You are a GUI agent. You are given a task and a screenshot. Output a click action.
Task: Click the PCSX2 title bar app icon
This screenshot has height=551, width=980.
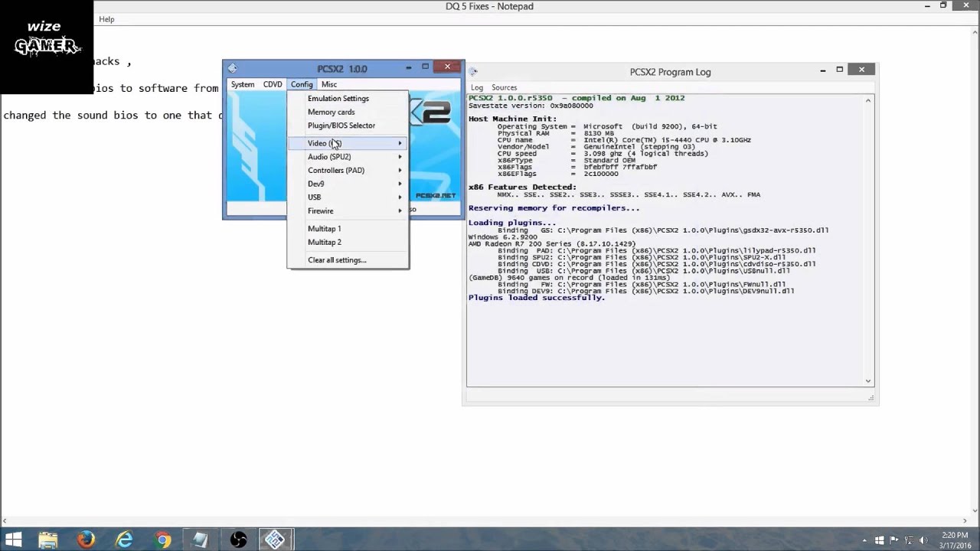pos(232,68)
